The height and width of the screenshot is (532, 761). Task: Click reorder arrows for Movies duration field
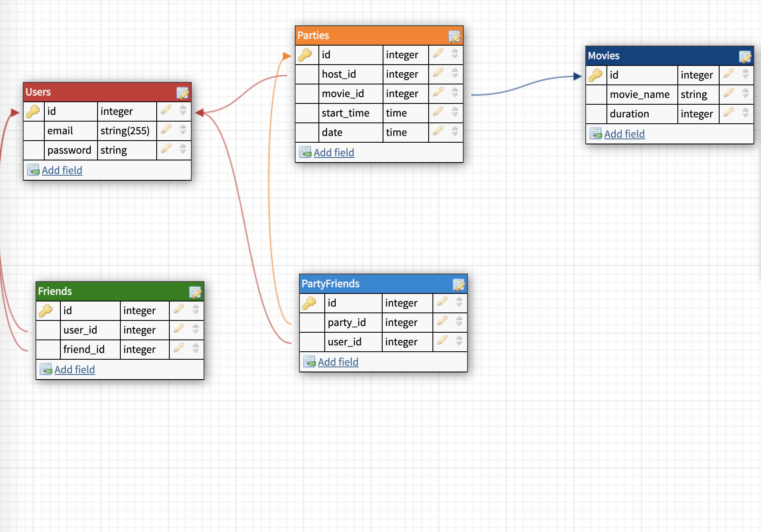click(x=745, y=112)
